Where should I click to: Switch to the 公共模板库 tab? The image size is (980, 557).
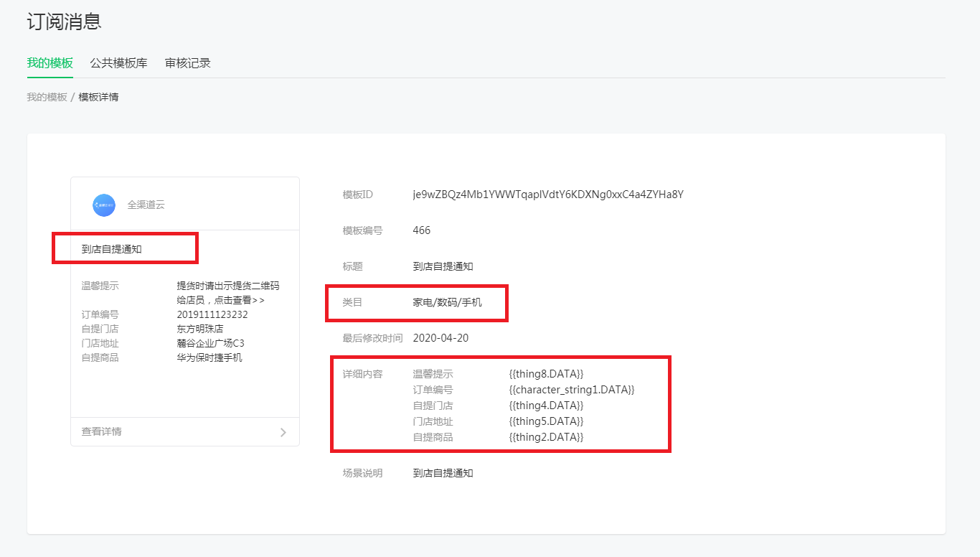click(118, 63)
